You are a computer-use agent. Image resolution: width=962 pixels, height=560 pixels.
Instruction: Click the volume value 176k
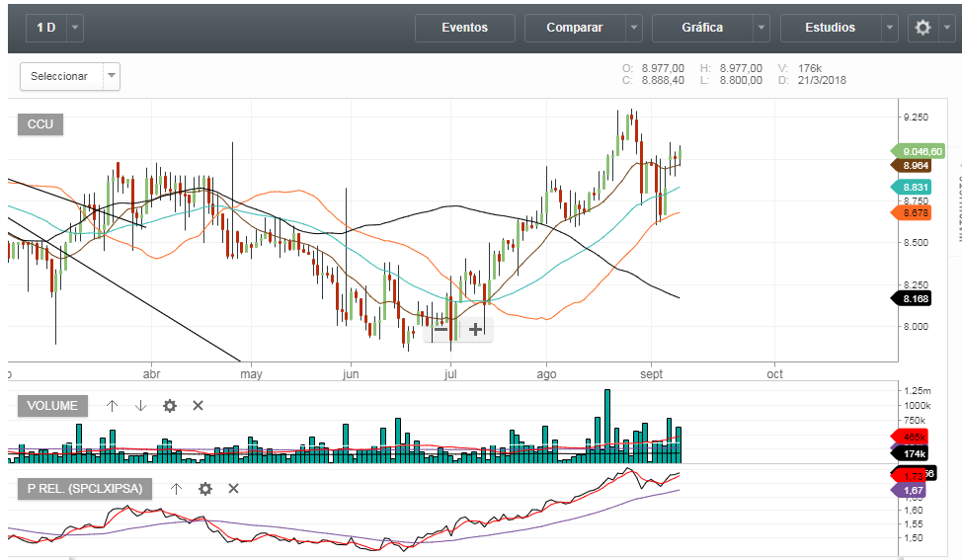click(x=809, y=69)
